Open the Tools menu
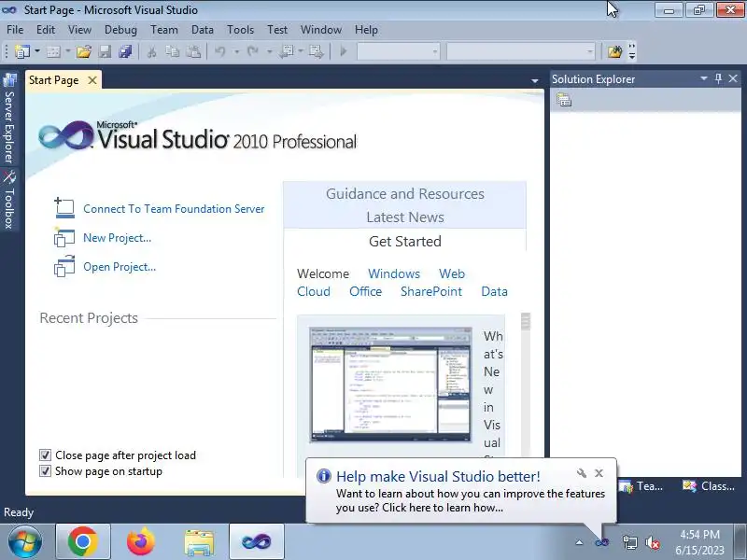This screenshot has height=560, width=747. [x=241, y=30]
